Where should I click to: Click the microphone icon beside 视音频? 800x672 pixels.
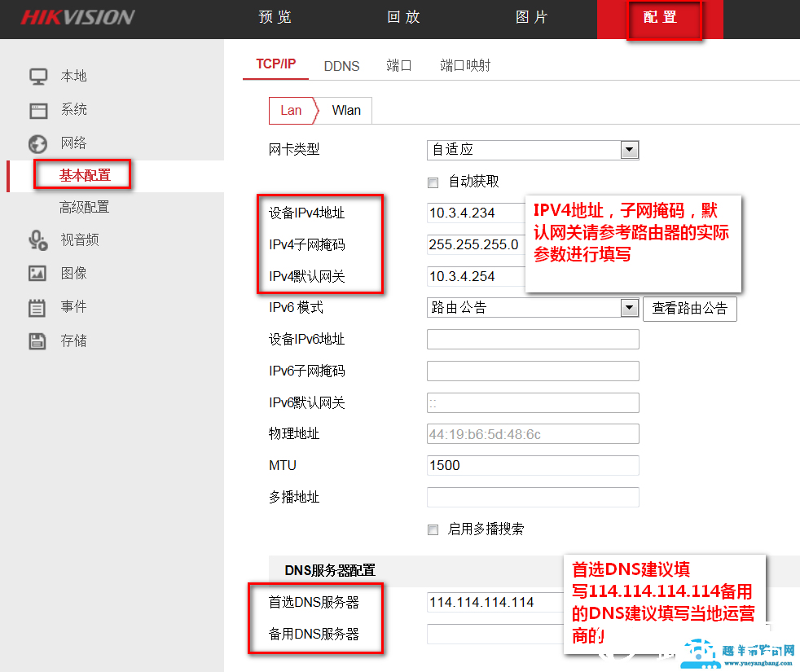(x=37, y=240)
